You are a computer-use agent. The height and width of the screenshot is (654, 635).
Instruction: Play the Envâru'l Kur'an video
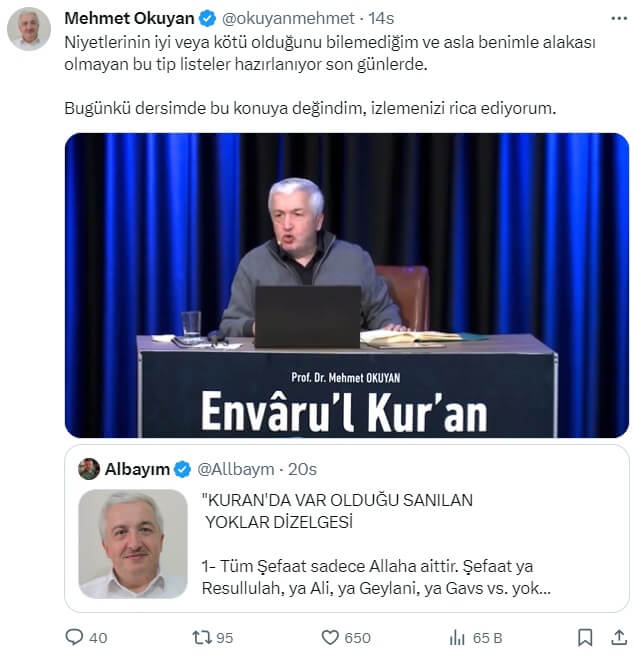(x=347, y=285)
